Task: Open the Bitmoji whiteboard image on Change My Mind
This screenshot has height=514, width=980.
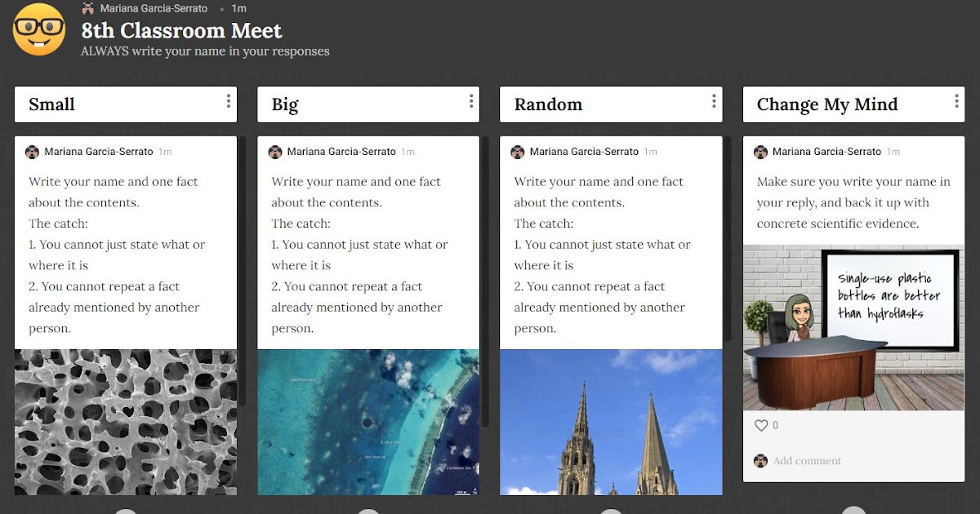Action: point(853,325)
